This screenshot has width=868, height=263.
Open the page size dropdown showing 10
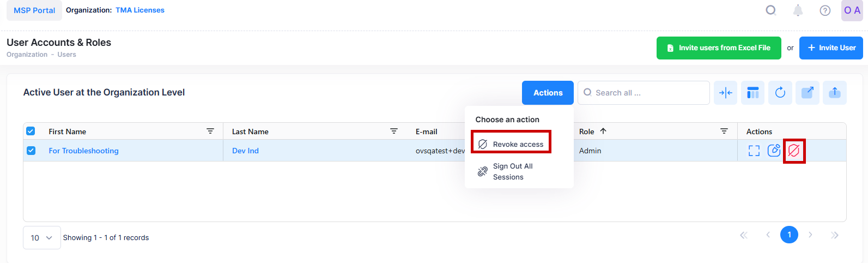[41, 238]
